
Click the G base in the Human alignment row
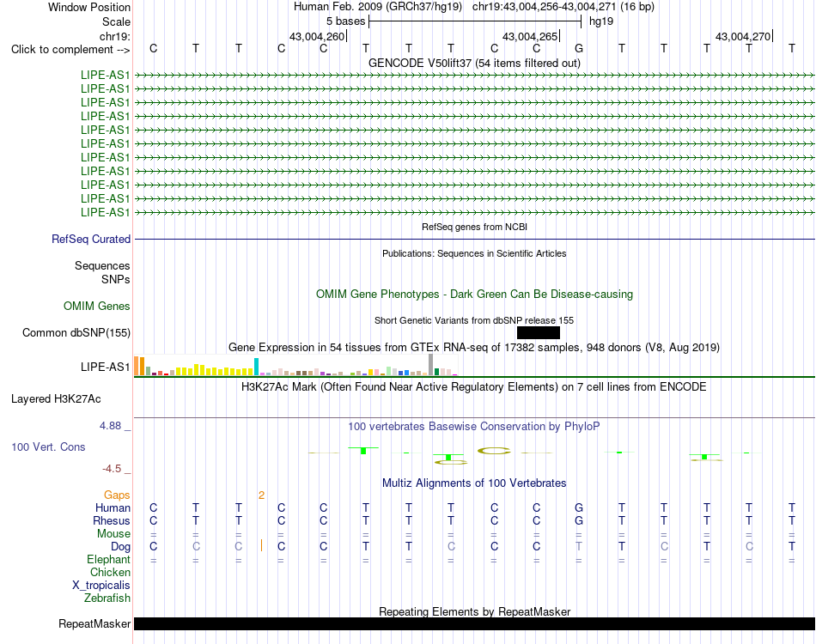tap(579, 507)
